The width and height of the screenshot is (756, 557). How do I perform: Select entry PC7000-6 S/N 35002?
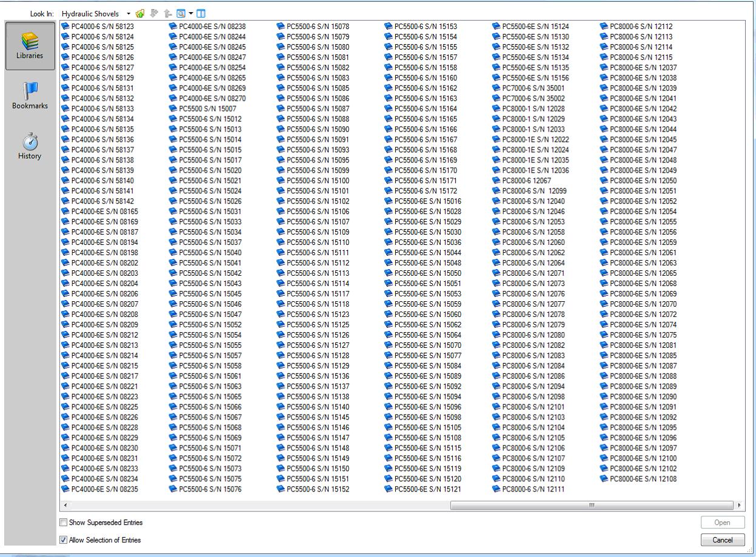click(533, 99)
